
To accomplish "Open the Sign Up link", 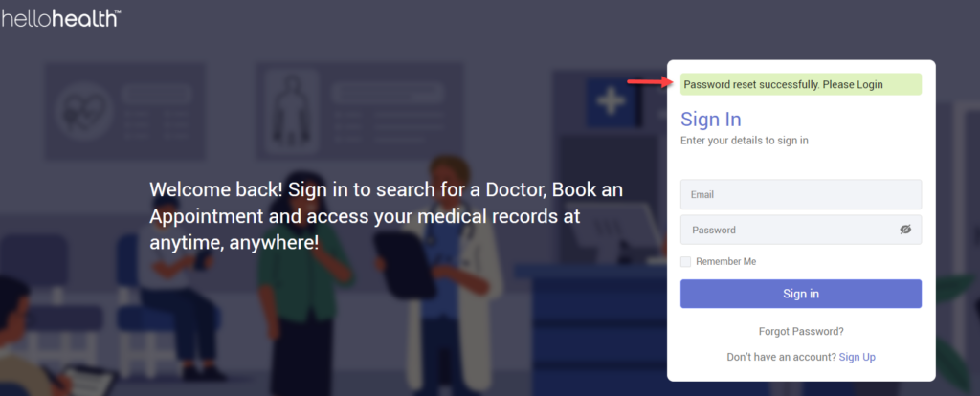I will tap(857, 358).
